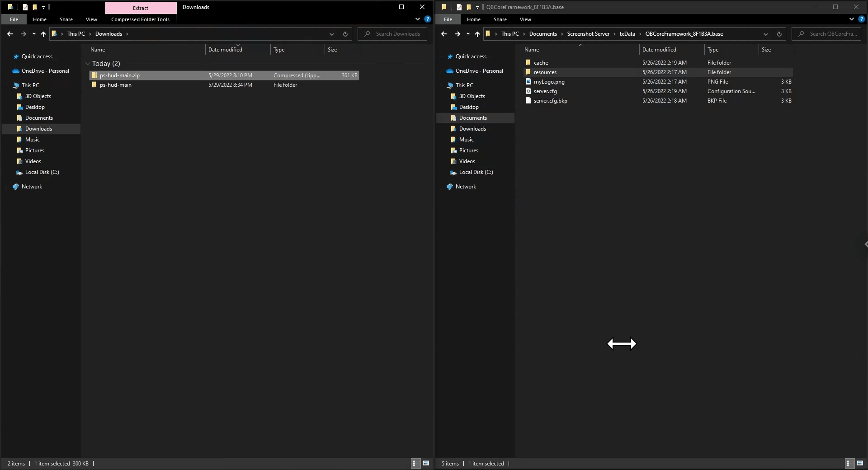
Task: Click Up arrow in QBCoreFramework window
Action: point(477,34)
